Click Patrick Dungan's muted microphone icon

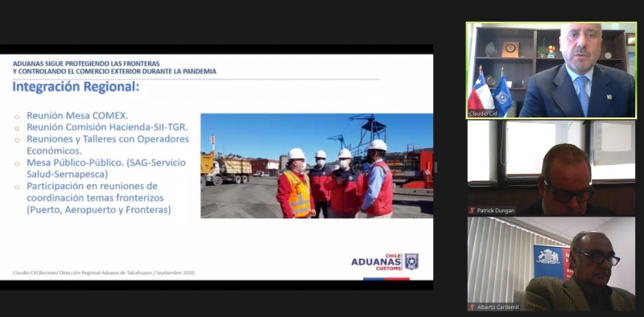click(472, 211)
